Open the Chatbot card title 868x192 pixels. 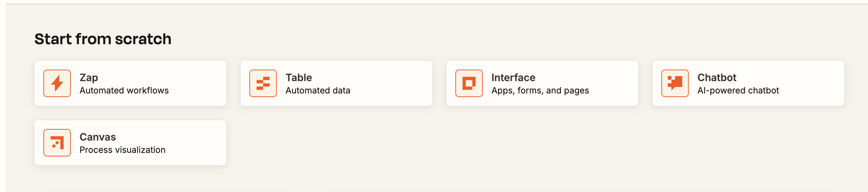tap(717, 78)
